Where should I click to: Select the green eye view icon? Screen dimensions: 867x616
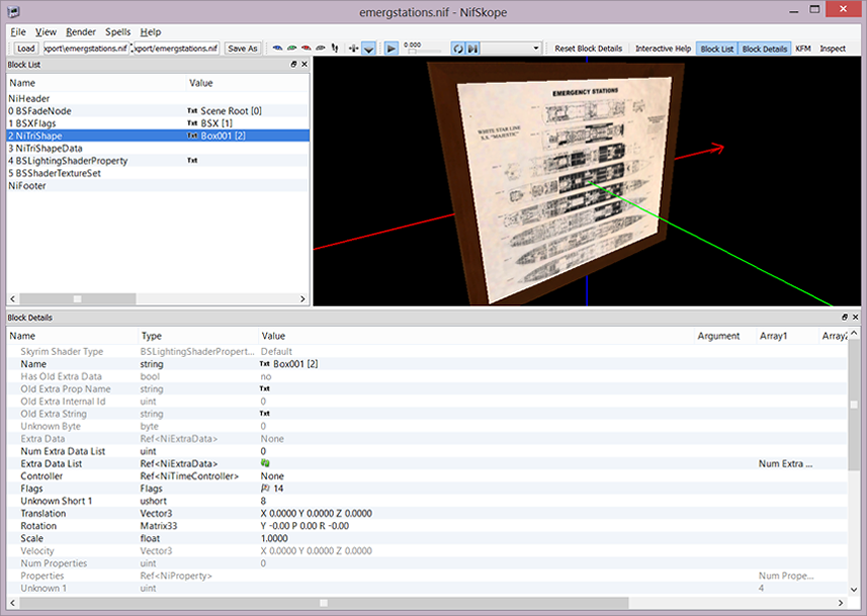point(292,48)
